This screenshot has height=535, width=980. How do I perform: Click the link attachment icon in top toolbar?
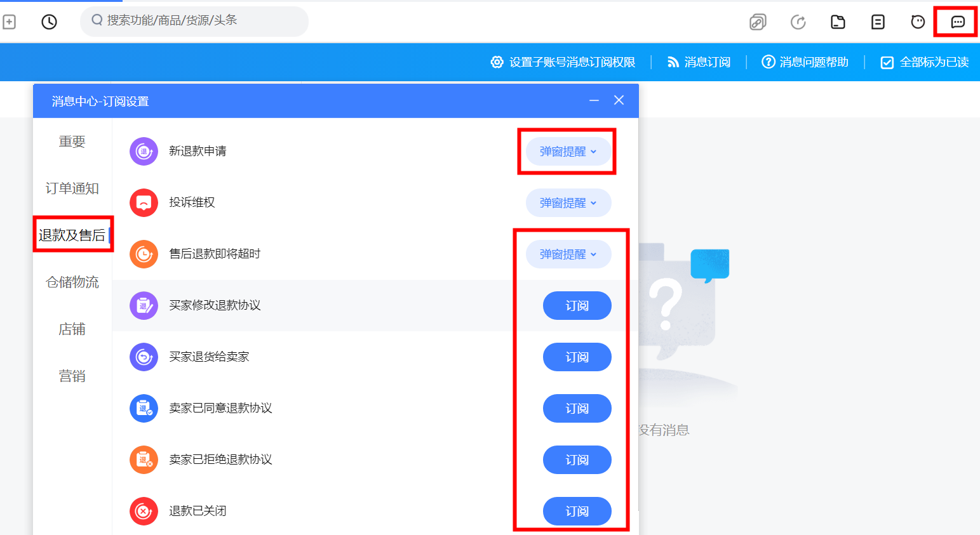point(758,22)
